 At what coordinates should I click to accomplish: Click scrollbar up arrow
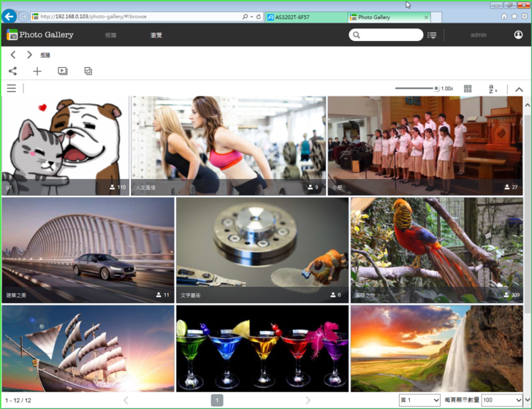pyautogui.click(x=528, y=105)
